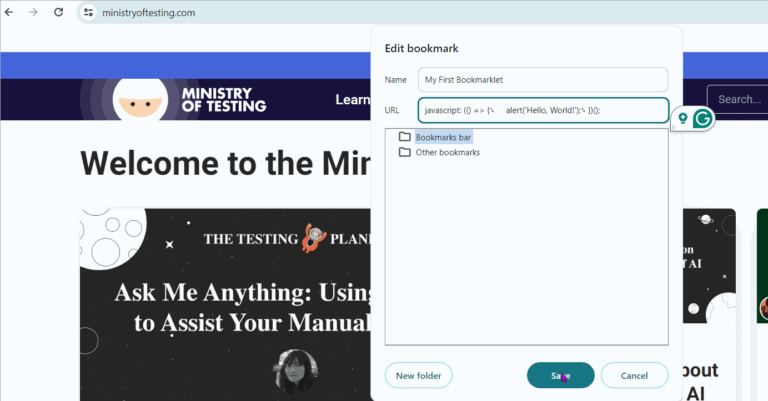This screenshot has width=768, height=401.
Task: Click the Grammarly lightbulb suggestion icon
Action: coord(682,118)
